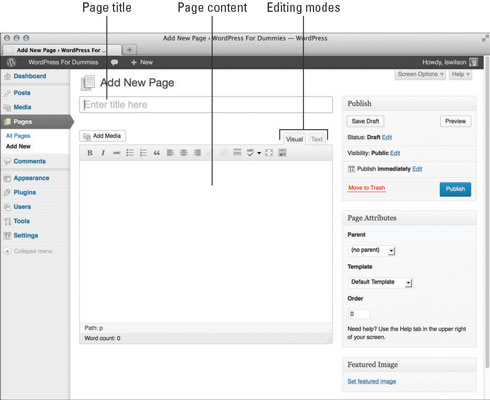Collapse the Publish panel header
Screen dimensions: 490x400
(409, 104)
